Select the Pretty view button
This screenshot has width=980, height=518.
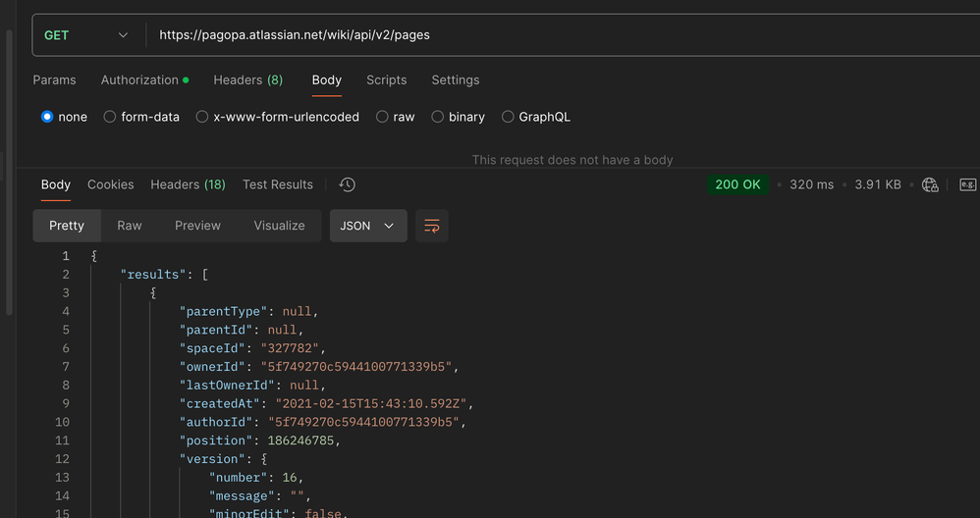(x=67, y=226)
